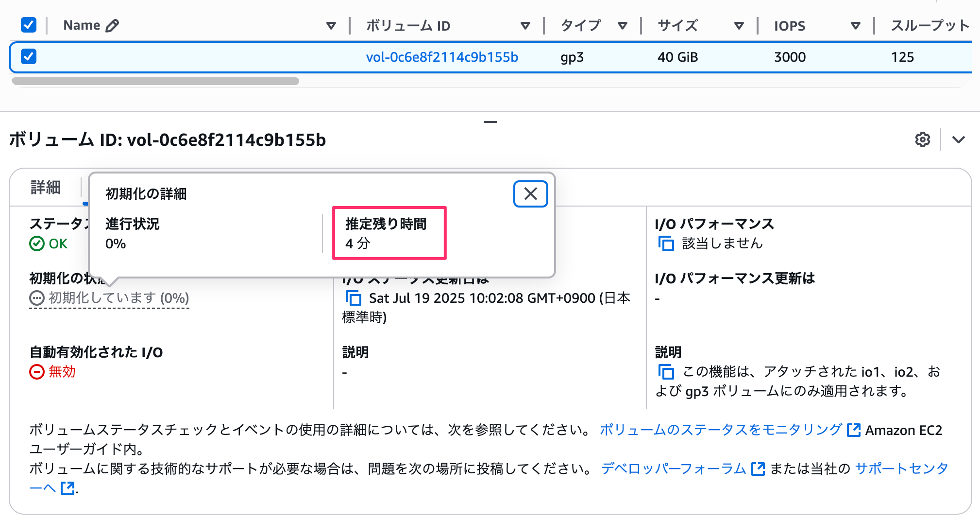Open ボリュームのステータスをモニタリング link
The image size is (980, 521).
721,430
